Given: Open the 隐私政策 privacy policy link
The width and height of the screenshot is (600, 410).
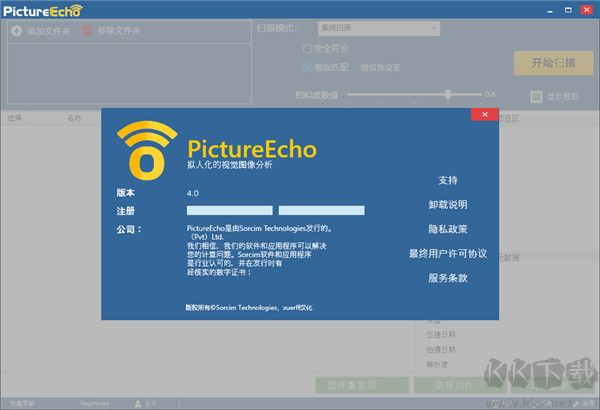Looking at the screenshot, I should click(x=448, y=229).
